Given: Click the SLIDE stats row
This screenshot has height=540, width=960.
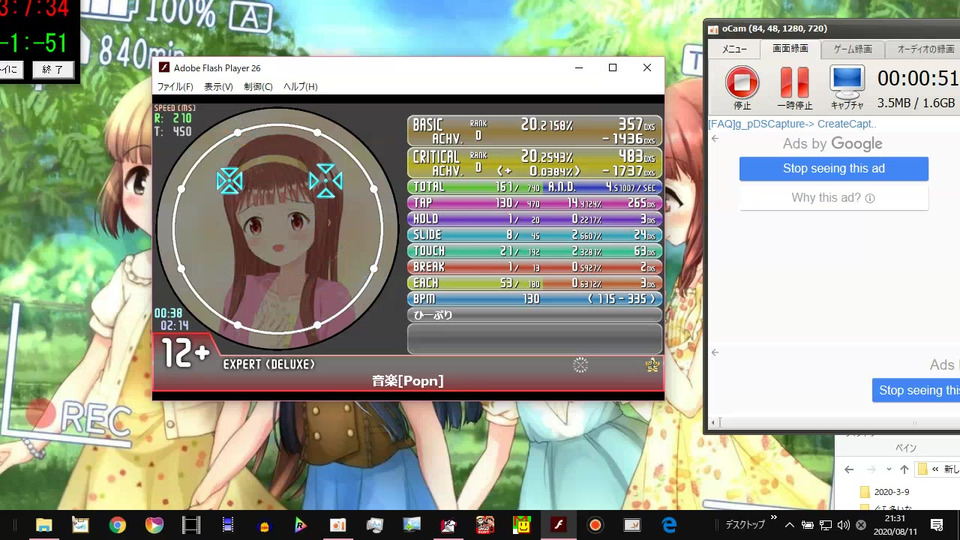Looking at the screenshot, I should click(x=534, y=234).
